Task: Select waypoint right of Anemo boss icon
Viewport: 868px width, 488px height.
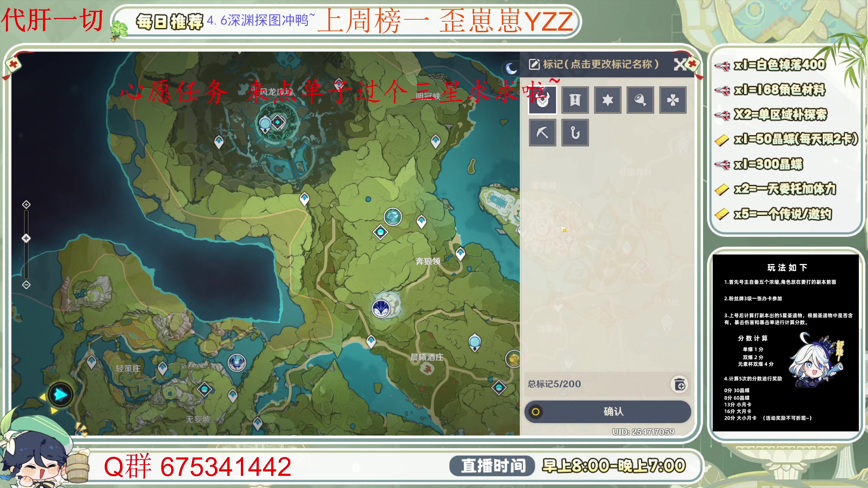Action: click(421, 222)
